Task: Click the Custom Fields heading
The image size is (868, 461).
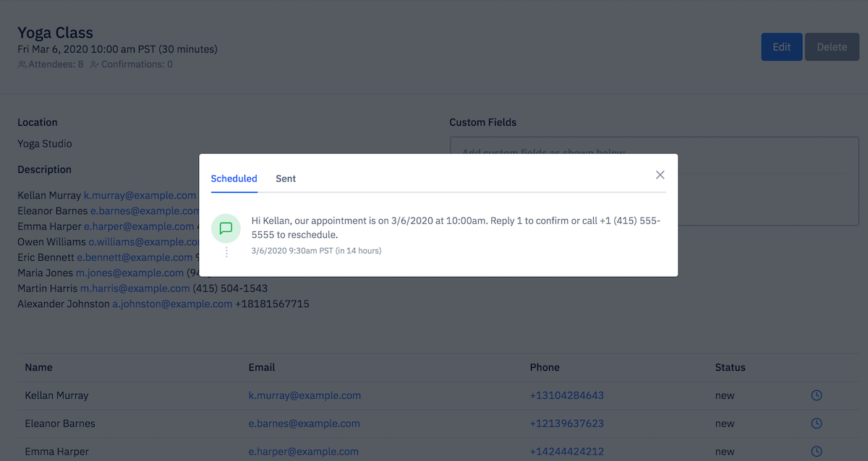Action: tap(483, 122)
